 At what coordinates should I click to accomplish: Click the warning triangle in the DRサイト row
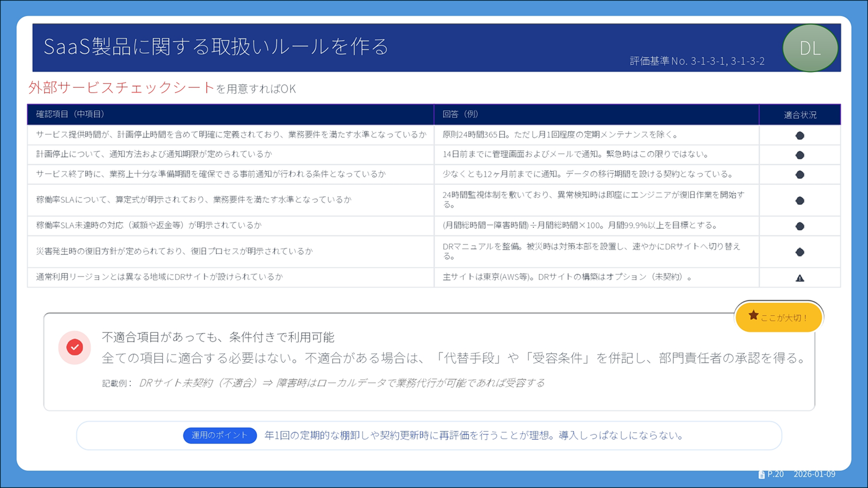[x=800, y=278]
